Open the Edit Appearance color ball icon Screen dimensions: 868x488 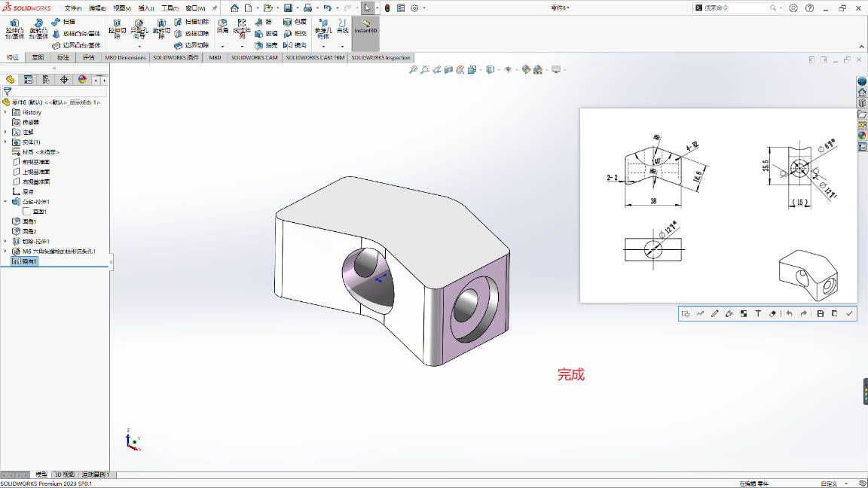pos(526,70)
